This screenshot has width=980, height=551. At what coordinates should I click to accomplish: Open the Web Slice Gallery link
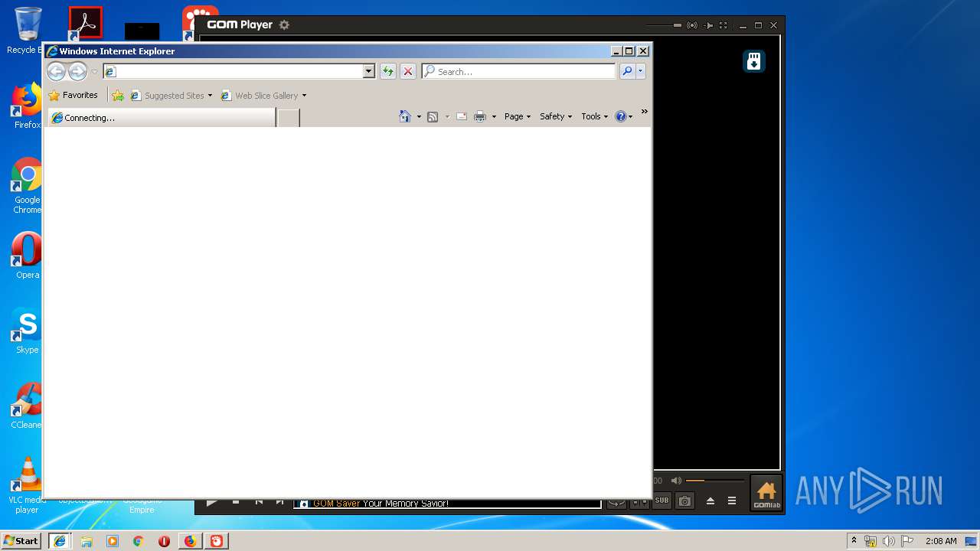coord(260,96)
